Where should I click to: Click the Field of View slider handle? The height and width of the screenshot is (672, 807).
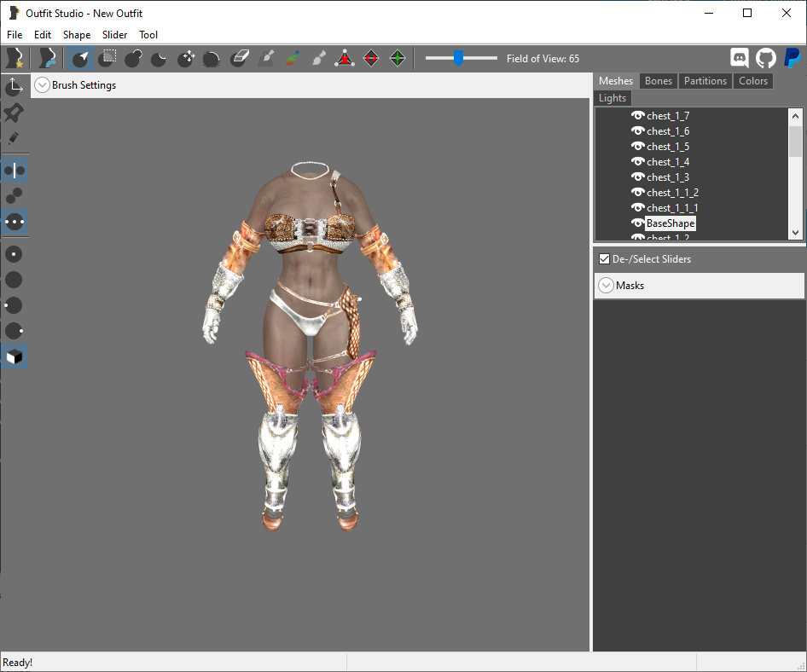458,58
